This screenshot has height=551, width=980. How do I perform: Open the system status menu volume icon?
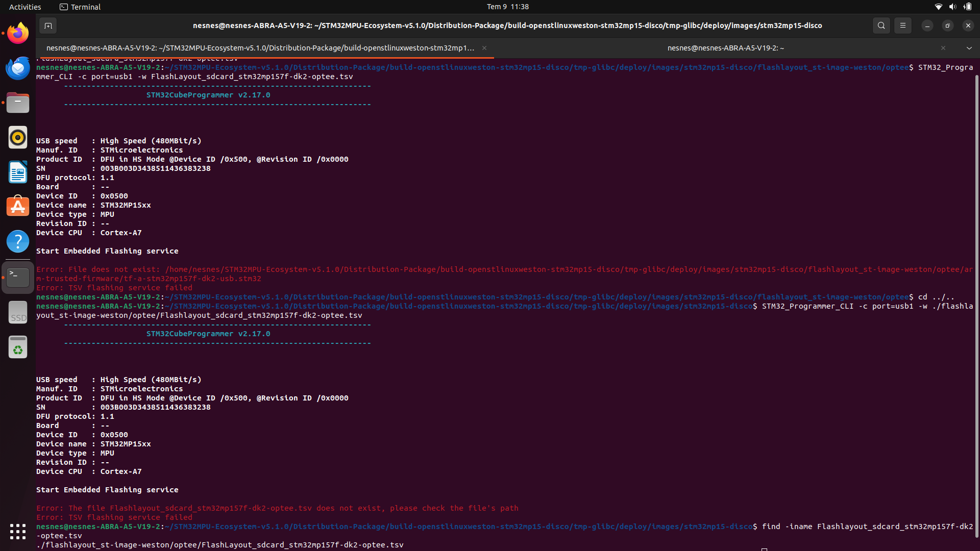952,7
